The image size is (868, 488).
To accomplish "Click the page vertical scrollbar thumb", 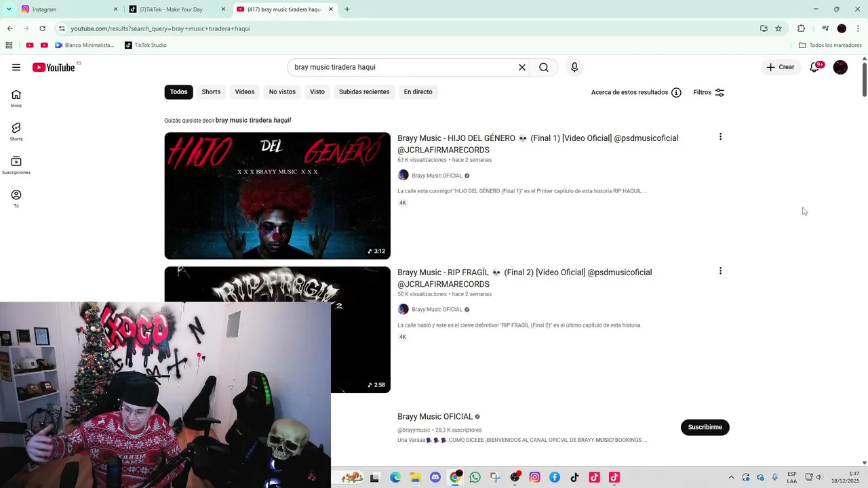I will click(x=865, y=79).
